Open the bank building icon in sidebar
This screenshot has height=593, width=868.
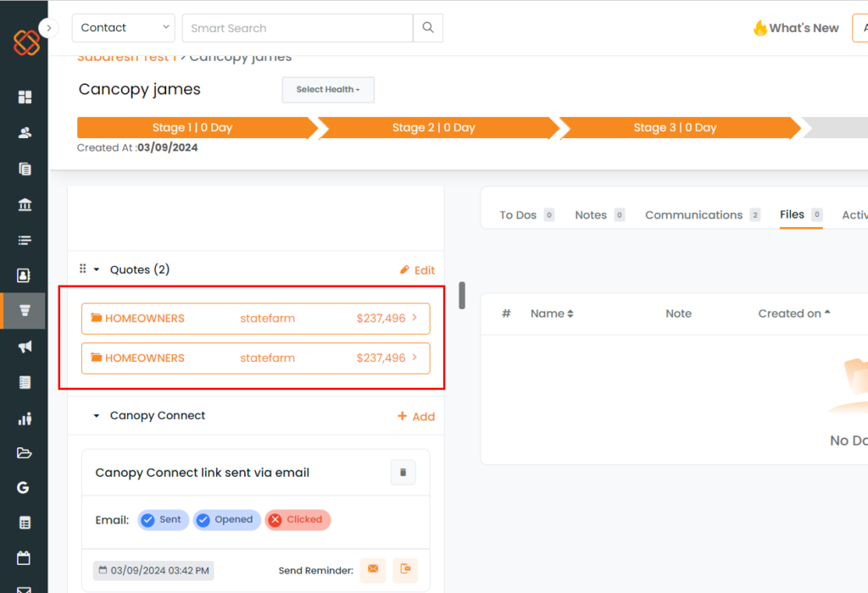(x=25, y=205)
